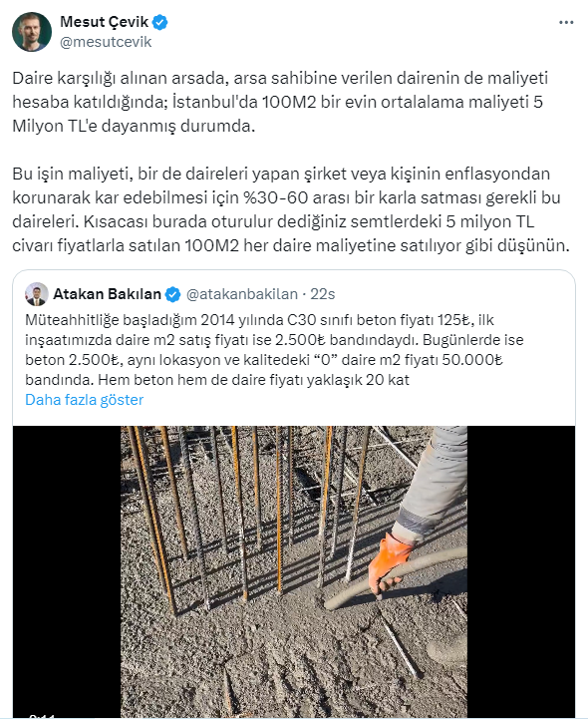Open Mesut Çevik's profile avatar
Viewport: 588px width, 719px height.
tap(32, 32)
